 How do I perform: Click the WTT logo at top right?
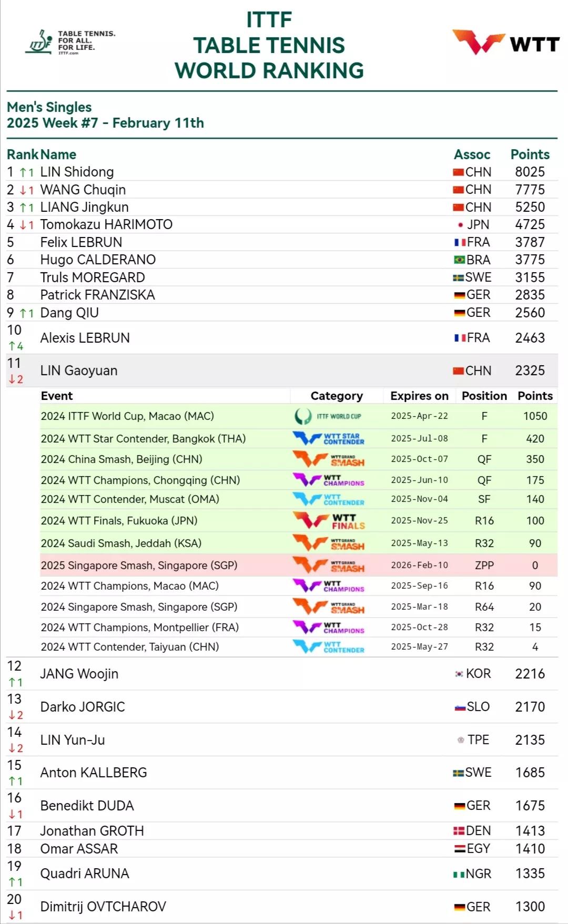tap(506, 43)
